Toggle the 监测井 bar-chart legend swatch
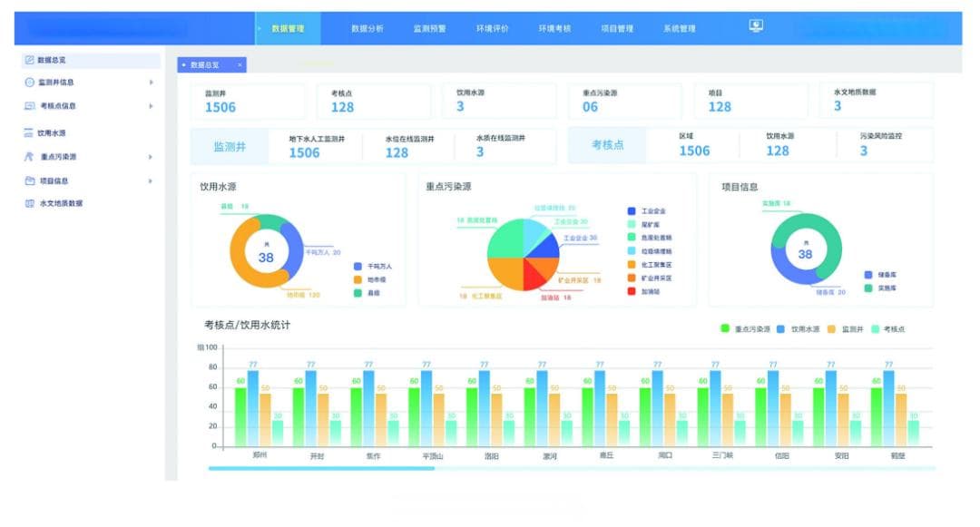The height and width of the screenshot is (527, 980). pyautogui.click(x=831, y=328)
